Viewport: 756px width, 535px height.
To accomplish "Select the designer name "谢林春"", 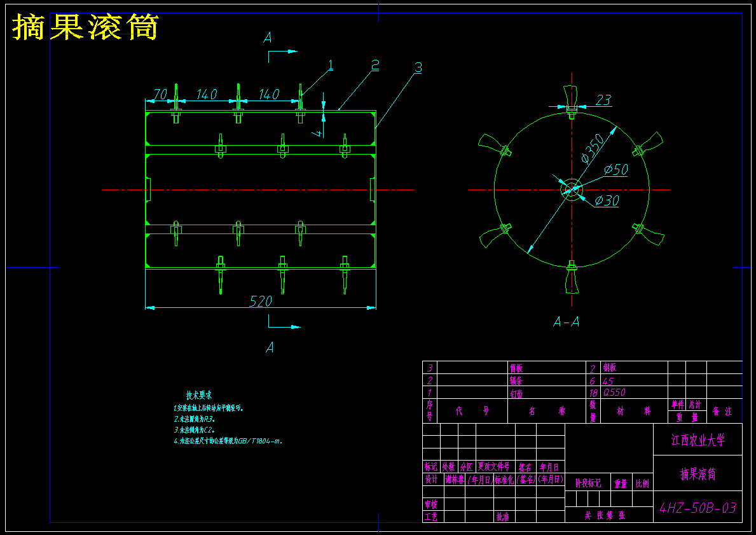I will 455,480.
